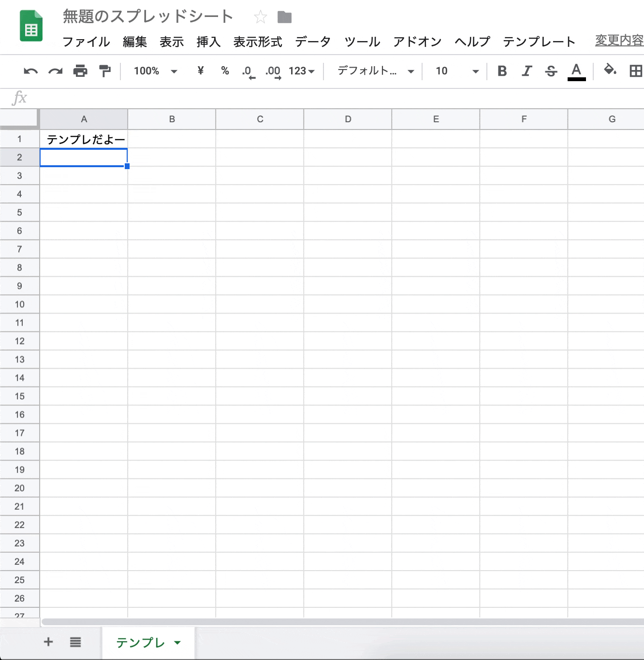644x660 pixels.
Task: Click the decrease decimal places icon
Action: point(248,71)
